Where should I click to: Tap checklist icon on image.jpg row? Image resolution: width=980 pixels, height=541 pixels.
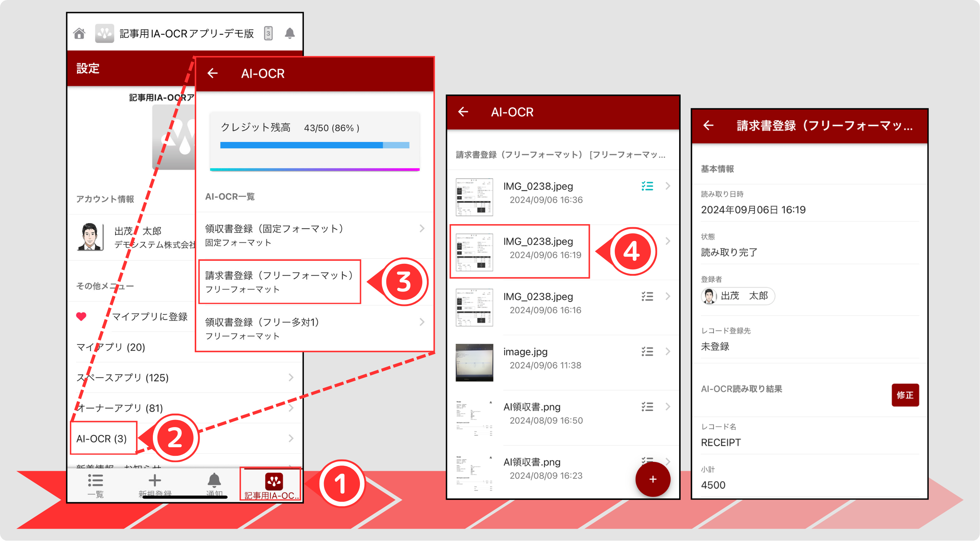(x=647, y=351)
